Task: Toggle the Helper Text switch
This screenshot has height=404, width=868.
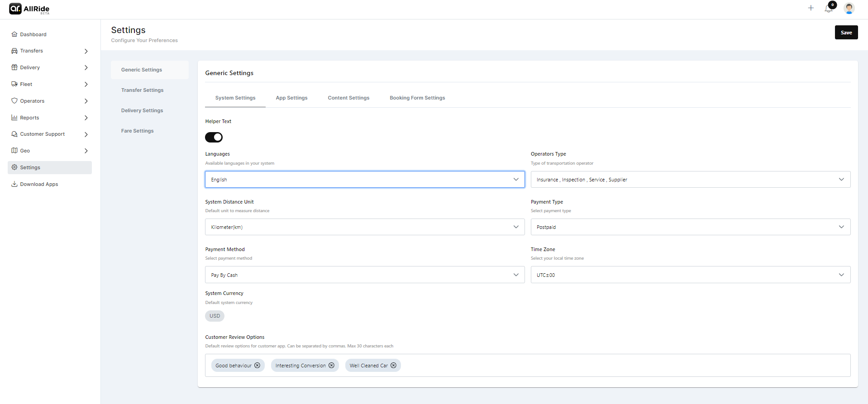Action: point(214,137)
